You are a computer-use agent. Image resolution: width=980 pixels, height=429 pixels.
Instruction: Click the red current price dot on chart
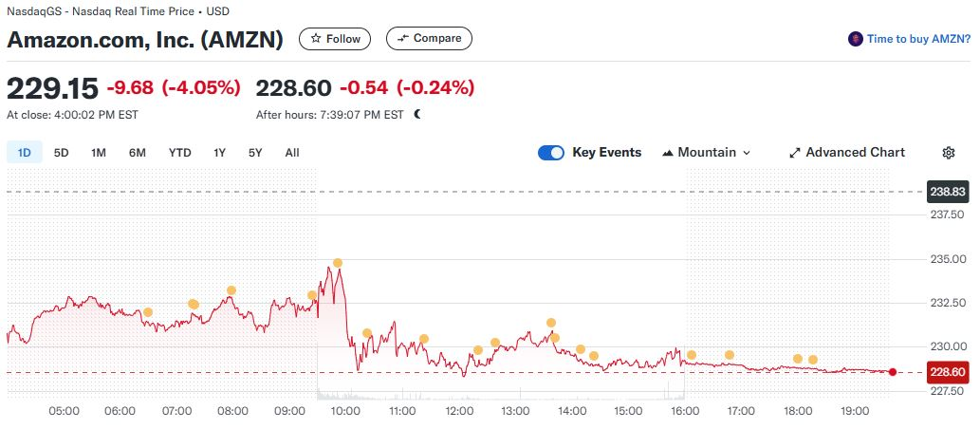(x=893, y=372)
